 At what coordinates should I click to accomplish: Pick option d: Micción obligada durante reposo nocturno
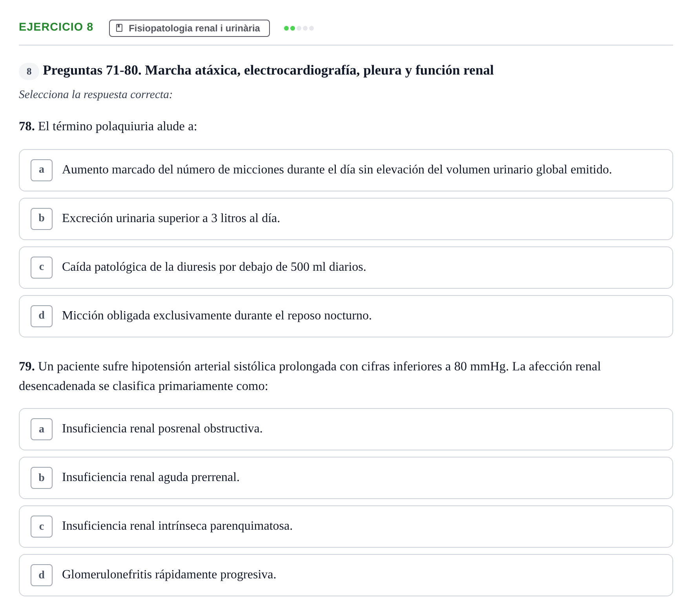point(346,316)
